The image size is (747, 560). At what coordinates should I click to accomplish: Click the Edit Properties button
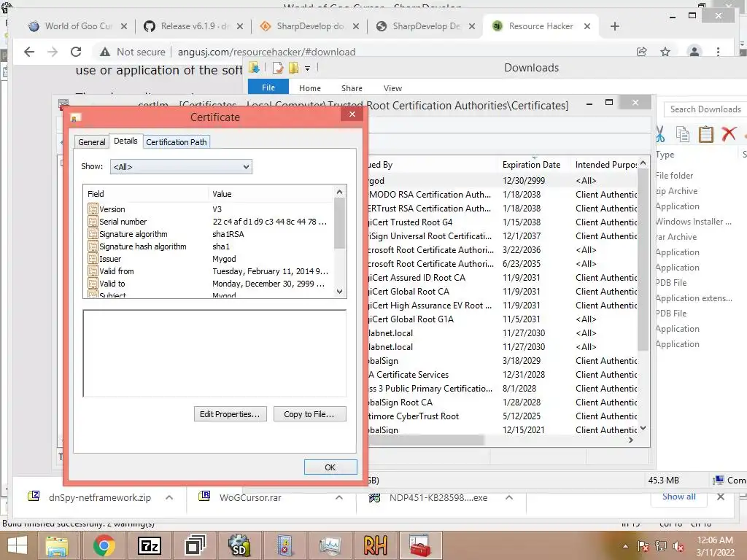230,414
